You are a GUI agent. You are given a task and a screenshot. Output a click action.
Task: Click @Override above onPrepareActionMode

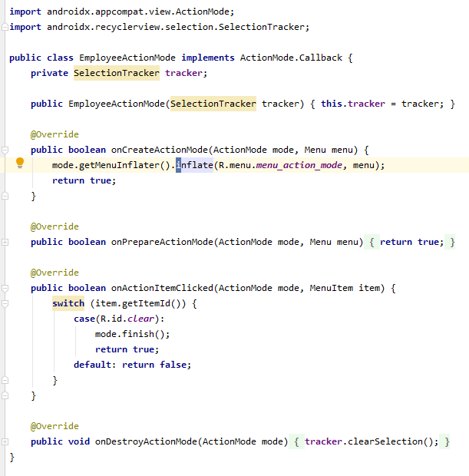point(54,226)
